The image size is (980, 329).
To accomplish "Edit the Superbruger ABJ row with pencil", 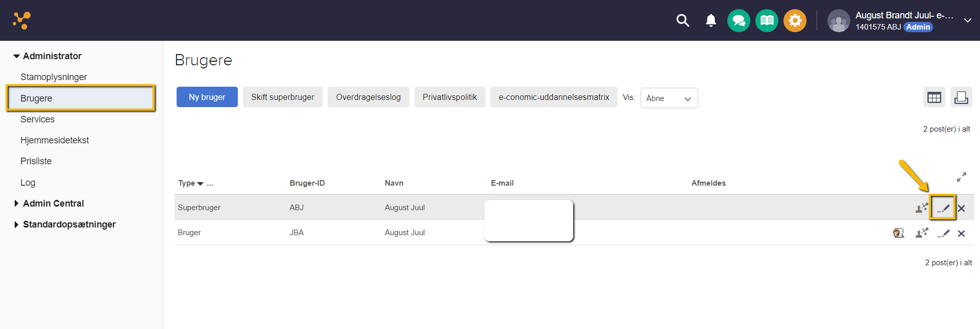I will coord(943,208).
